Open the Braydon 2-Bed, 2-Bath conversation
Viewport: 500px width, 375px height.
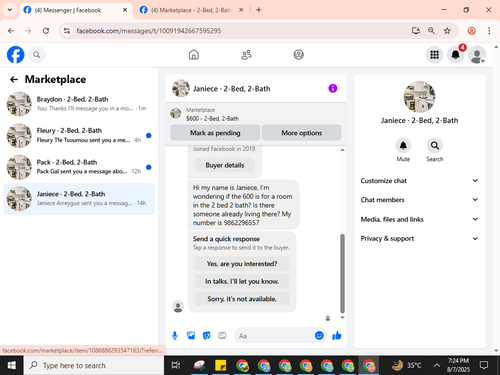pyautogui.click(x=79, y=104)
